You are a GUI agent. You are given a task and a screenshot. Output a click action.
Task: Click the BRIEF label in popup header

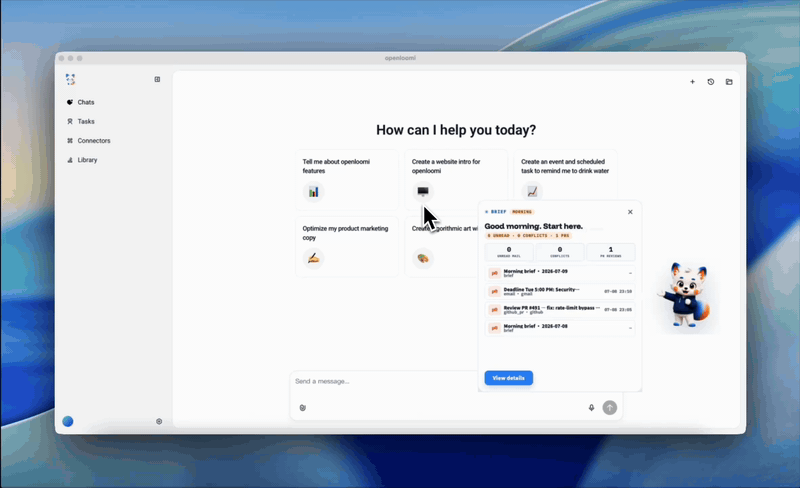point(498,212)
